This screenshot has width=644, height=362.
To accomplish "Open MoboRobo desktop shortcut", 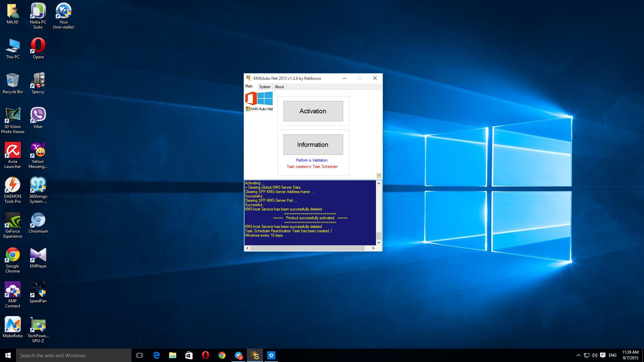I will pos(13,328).
